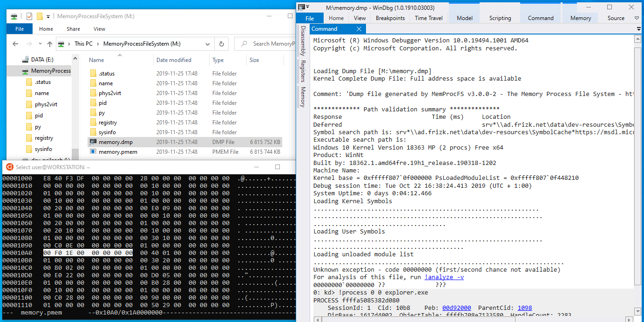Run the !analyze -v link
This screenshot has height=322, width=644.
(444, 277)
